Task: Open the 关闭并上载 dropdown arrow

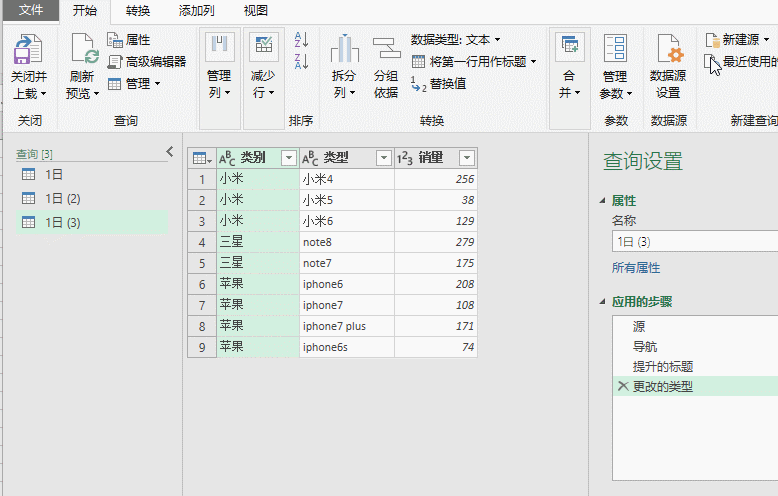Action: (44, 93)
